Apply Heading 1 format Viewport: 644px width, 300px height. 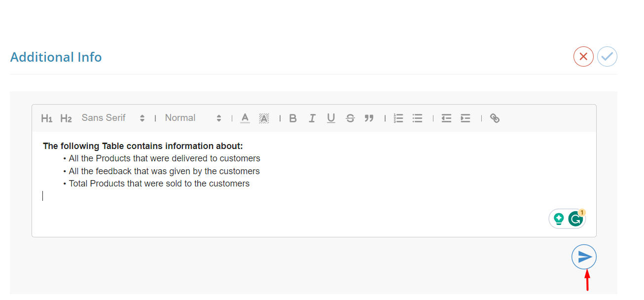tap(46, 118)
